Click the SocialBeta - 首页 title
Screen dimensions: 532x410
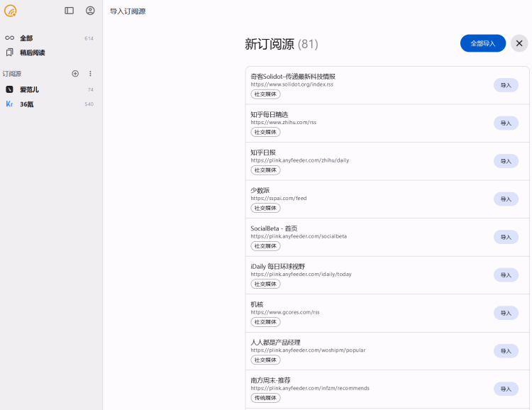[x=274, y=228]
